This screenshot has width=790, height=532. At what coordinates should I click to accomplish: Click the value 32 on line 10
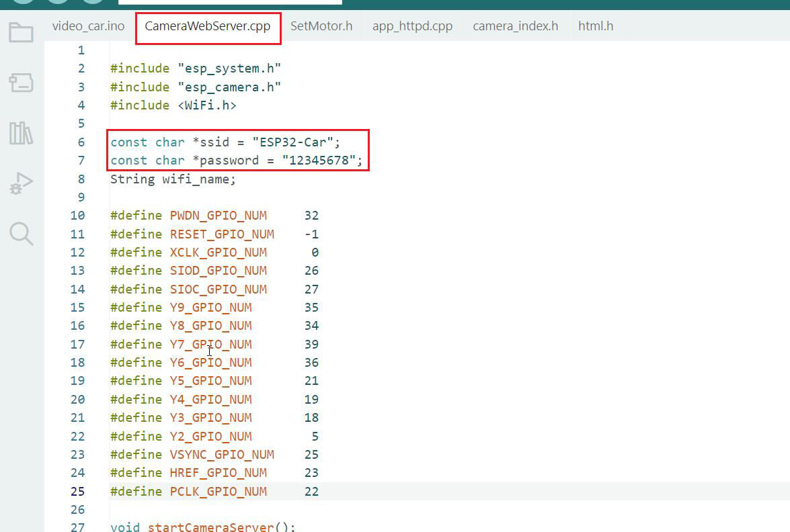pos(311,216)
